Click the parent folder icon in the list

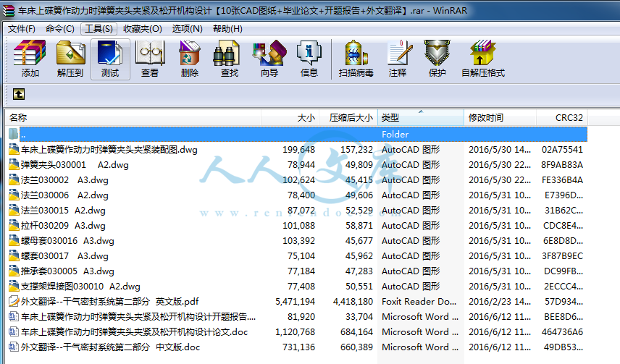14,134
